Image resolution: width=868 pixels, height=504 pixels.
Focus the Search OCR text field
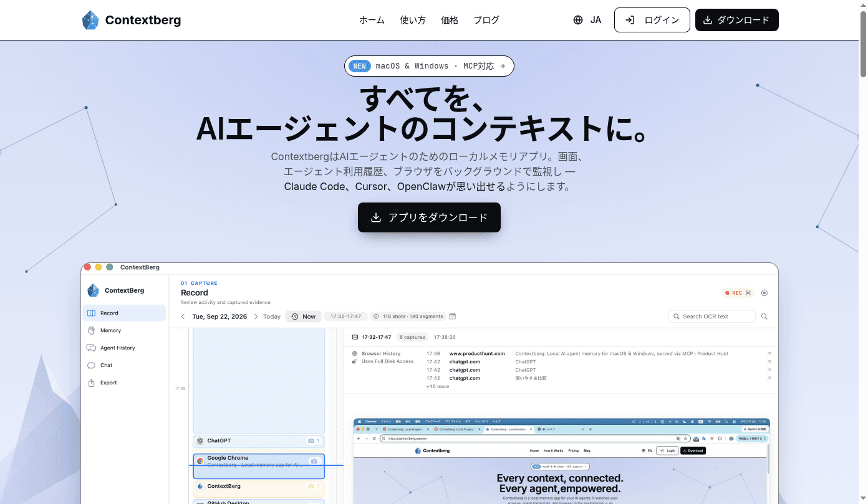tap(712, 316)
